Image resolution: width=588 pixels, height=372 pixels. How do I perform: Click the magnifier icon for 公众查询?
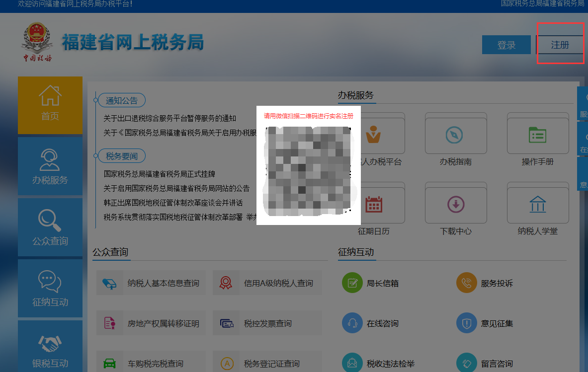50,221
